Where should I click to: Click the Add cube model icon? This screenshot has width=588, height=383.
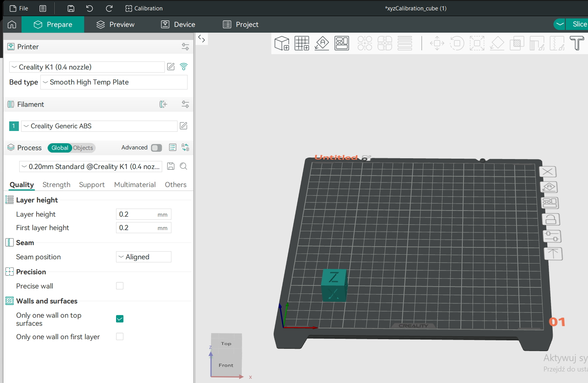[282, 43]
